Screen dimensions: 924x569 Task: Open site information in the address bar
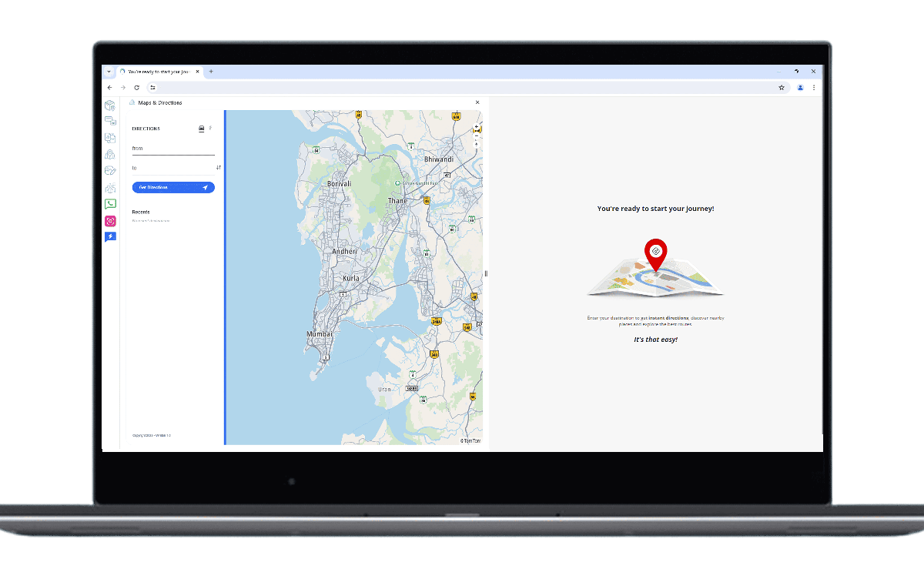(x=152, y=88)
